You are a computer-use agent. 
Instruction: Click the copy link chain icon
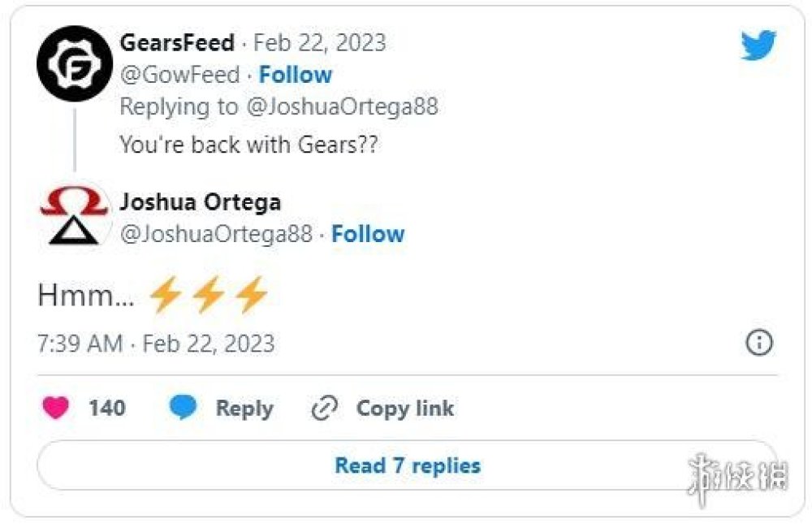coord(324,409)
